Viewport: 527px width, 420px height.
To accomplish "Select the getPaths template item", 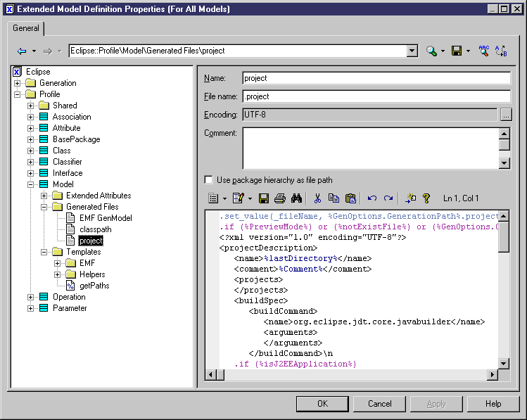I will (94, 286).
